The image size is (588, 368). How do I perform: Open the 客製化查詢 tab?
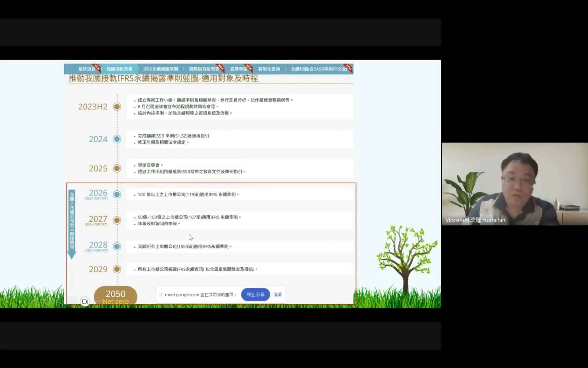tap(269, 69)
